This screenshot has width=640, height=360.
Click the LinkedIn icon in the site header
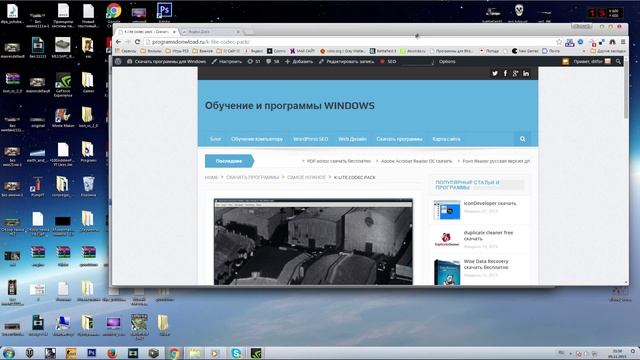click(x=526, y=73)
